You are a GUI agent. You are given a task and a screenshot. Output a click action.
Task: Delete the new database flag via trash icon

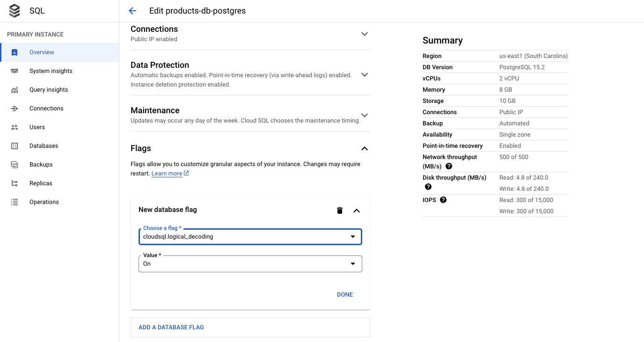(x=340, y=211)
